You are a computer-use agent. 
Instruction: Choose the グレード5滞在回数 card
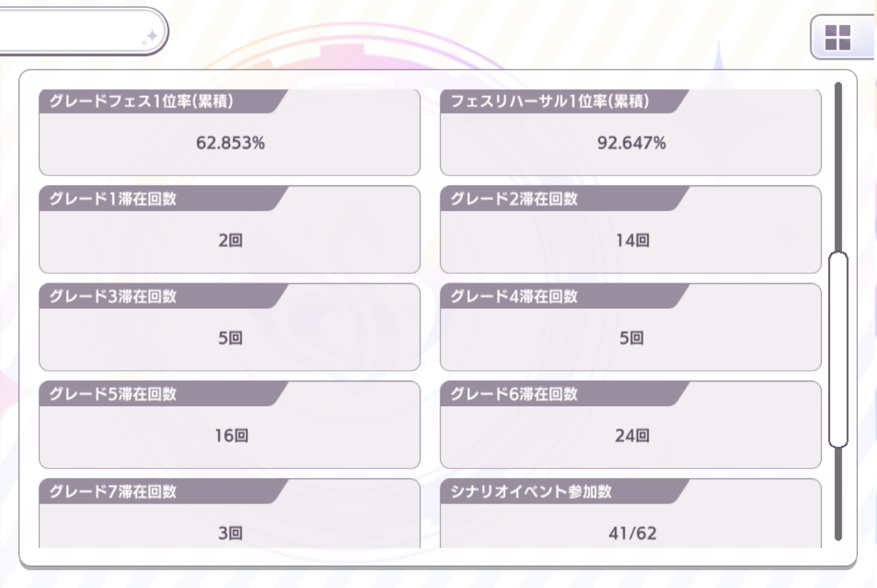229,424
